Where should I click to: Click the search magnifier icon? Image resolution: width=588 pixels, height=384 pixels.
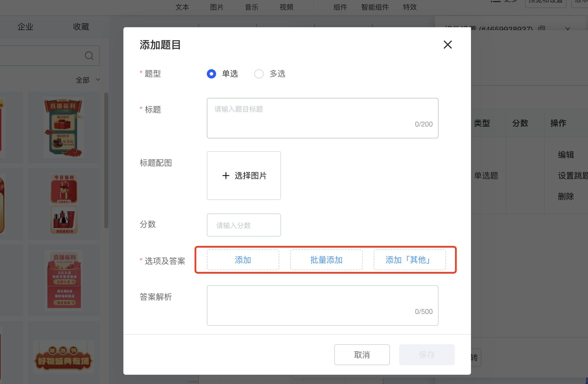click(89, 56)
